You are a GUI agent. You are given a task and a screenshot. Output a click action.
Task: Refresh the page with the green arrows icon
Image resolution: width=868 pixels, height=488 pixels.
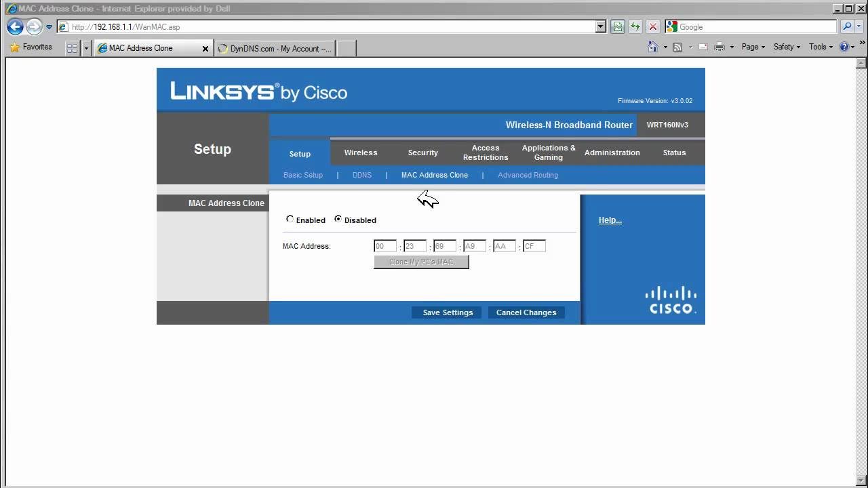635,27
